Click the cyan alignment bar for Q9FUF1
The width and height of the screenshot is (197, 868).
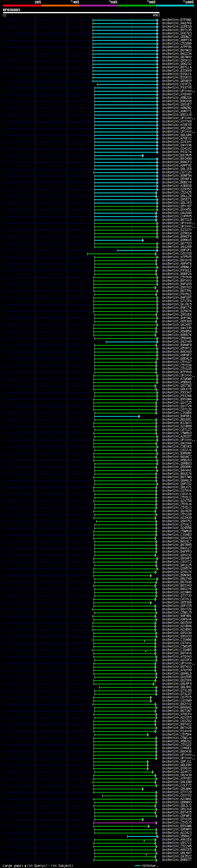pos(138,250)
